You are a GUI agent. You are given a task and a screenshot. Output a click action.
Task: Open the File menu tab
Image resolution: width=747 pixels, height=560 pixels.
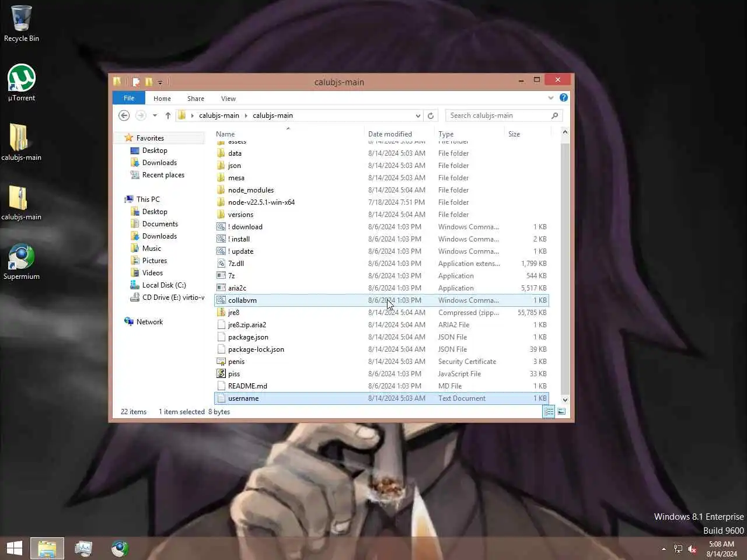pyautogui.click(x=129, y=98)
